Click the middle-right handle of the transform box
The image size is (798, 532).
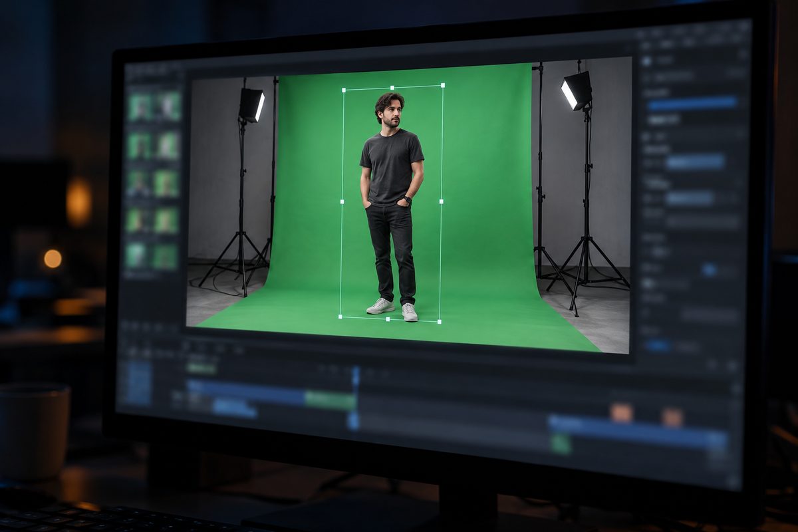(441, 201)
